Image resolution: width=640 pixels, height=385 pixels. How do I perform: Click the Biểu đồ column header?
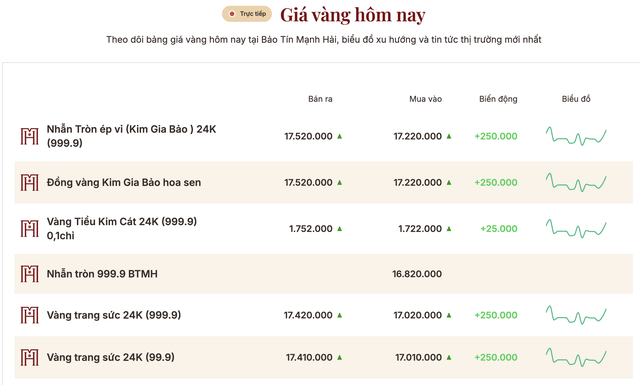click(576, 99)
